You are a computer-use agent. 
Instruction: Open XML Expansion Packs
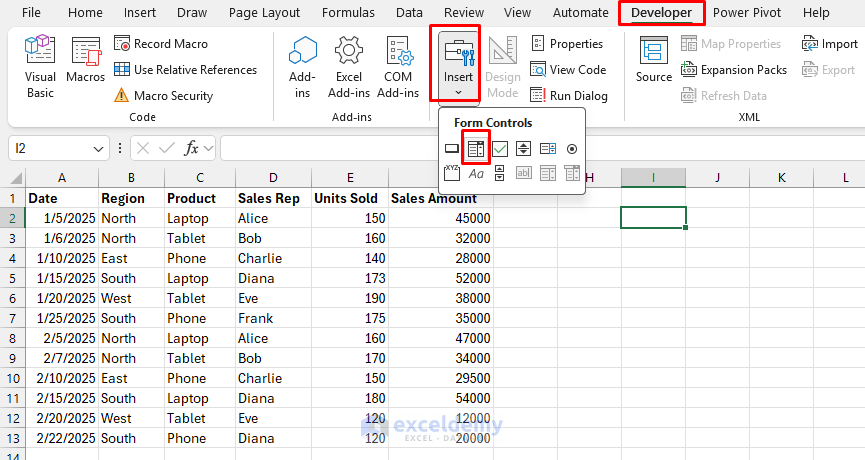tap(734, 69)
